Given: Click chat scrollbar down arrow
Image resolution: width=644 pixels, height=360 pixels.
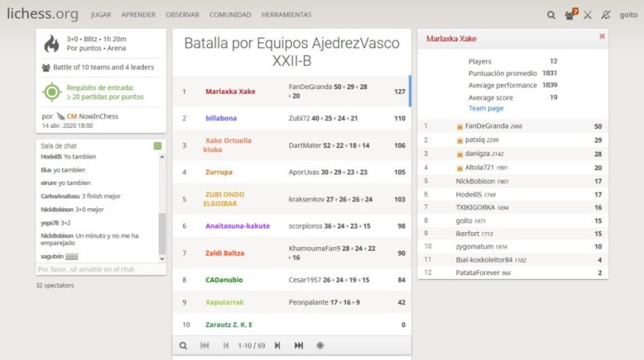Looking at the screenshot, I should [x=162, y=258].
